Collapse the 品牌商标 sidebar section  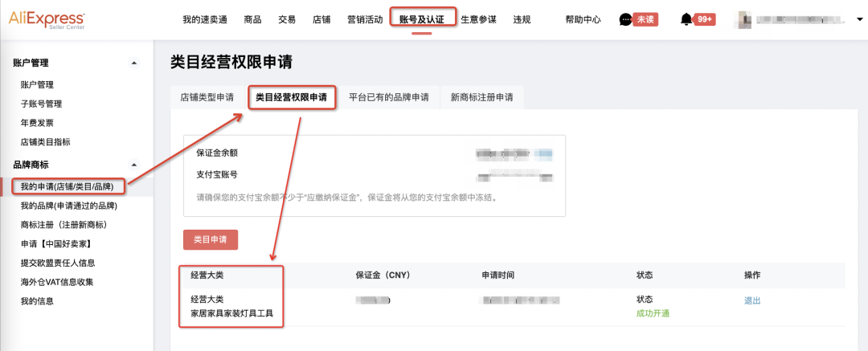pos(134,165)
